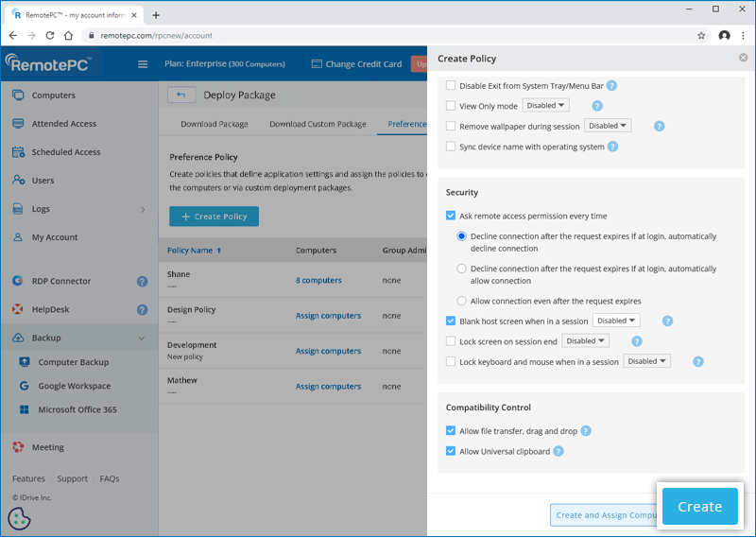The width and height of the screenshot is (756, 538).
Task: Click help icon for Allow Universal clipboard
Action: coord(558,451)
